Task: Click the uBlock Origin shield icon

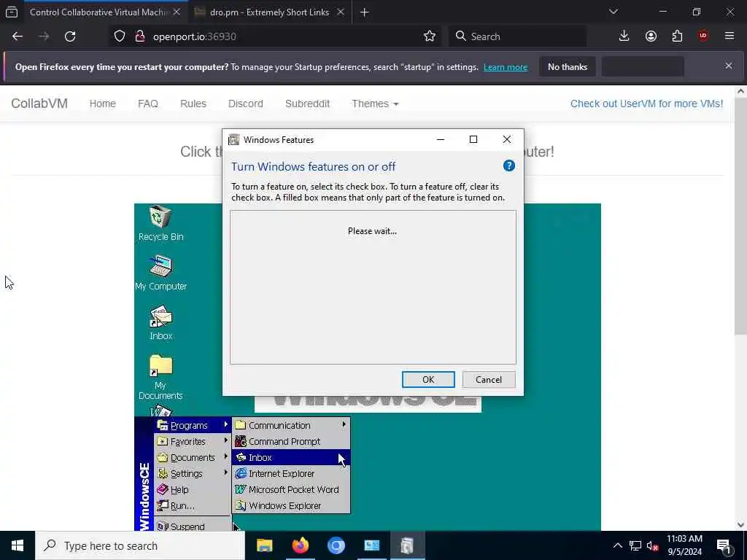Action: (x=703, y=36)
